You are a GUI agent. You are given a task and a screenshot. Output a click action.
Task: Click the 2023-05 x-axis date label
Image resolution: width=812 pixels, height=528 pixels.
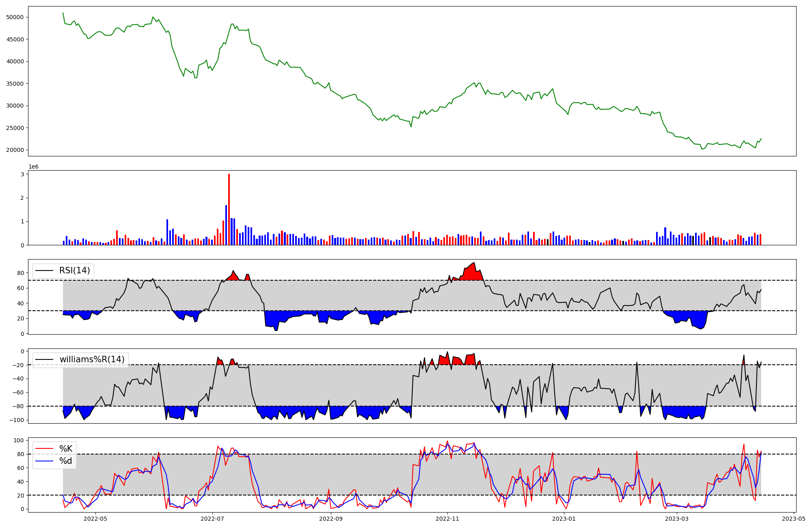(794, 519)
